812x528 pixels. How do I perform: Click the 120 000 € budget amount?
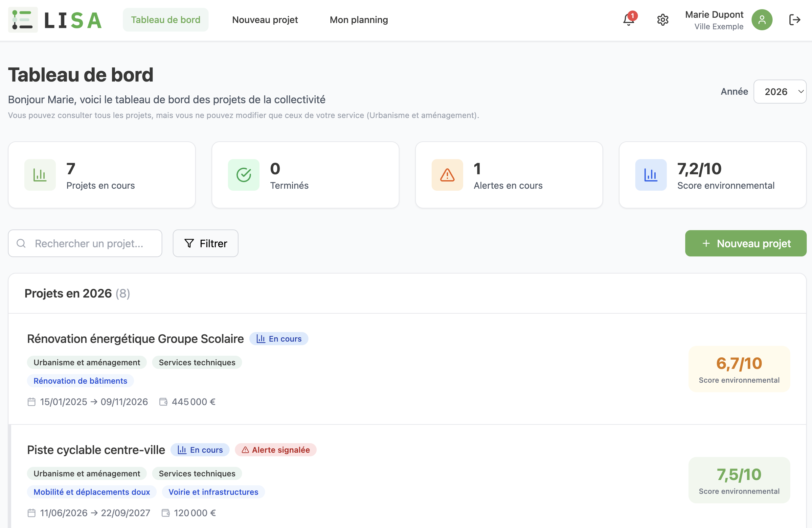[x=195, y=513]
